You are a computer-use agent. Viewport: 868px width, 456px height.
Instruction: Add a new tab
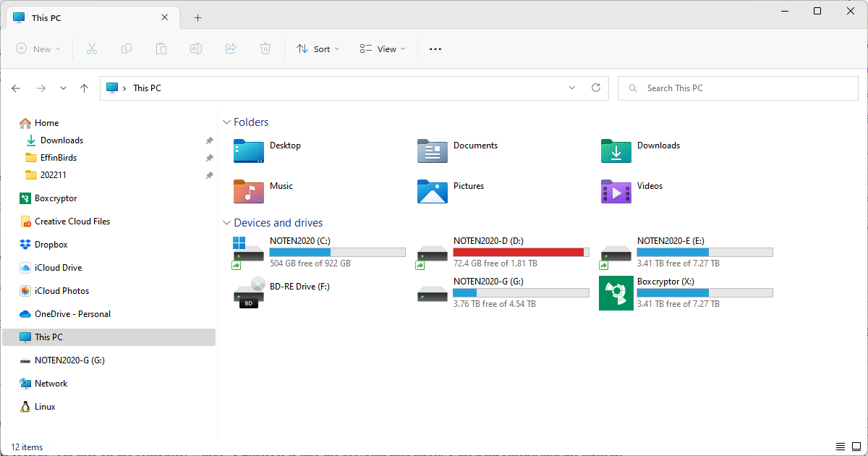click(197, 17)
